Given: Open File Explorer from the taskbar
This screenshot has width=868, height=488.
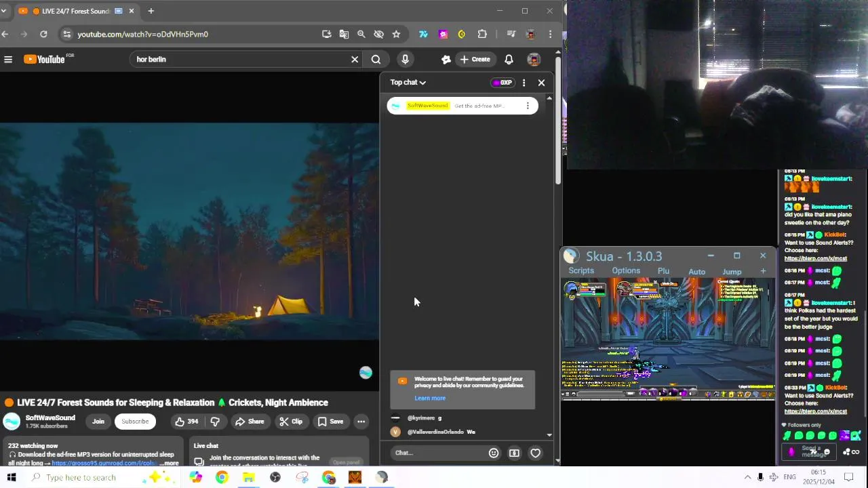Looking at the screenshot, I should click(248, 477).
